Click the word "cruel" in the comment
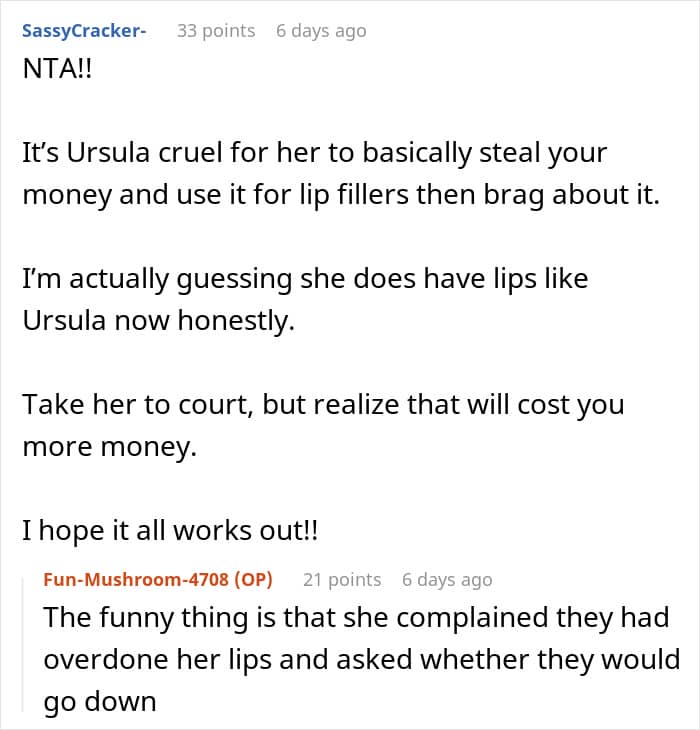The width and height of the screenshot is (700, 730). [196, 155]
